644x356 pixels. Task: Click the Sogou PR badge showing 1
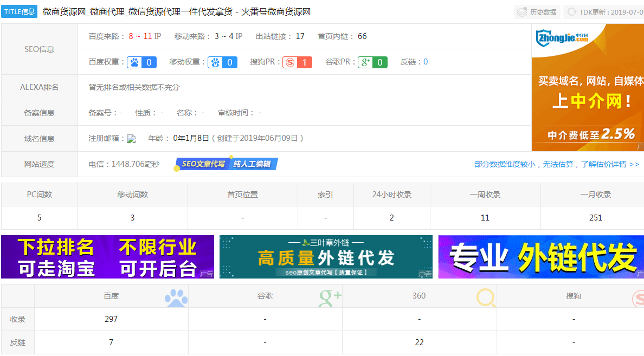(297, 62)
